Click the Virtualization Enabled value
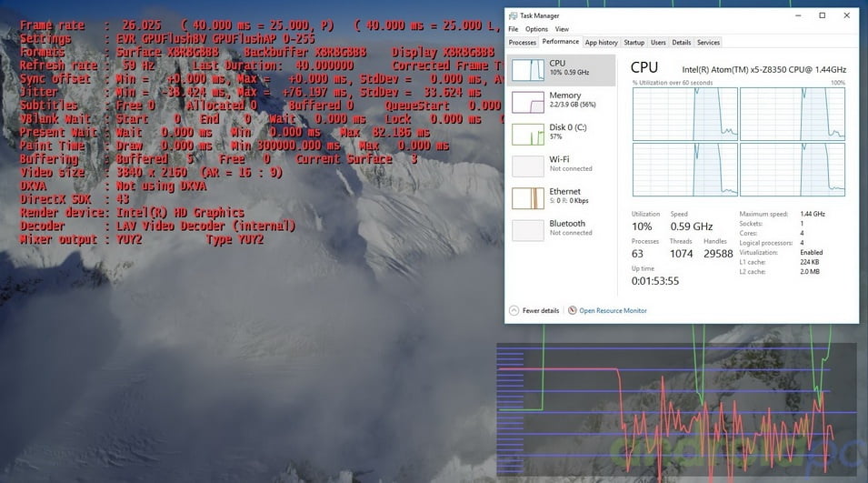Viewport: 868px width, 483px height. [x=811, y=253]
